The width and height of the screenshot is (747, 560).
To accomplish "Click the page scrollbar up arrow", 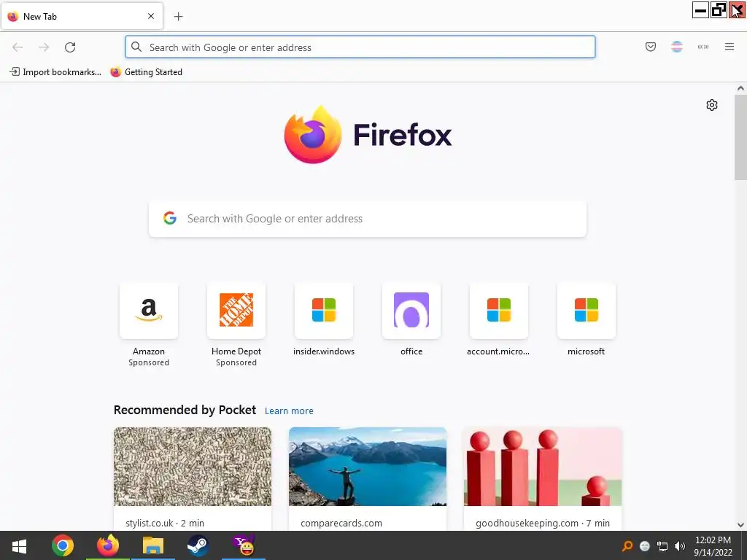I will 740,88.
